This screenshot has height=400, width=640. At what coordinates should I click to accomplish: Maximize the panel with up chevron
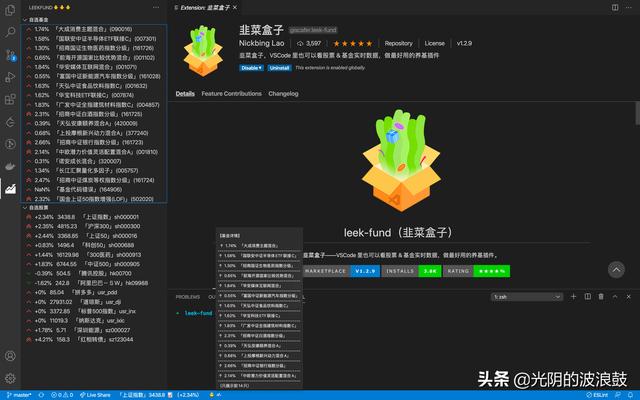[x=615, y=296]
